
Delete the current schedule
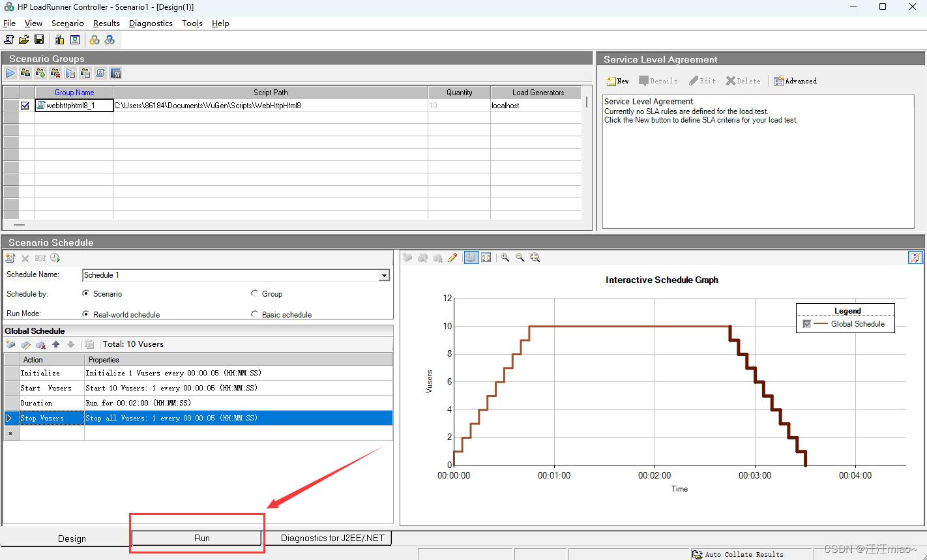click(25, 258)
